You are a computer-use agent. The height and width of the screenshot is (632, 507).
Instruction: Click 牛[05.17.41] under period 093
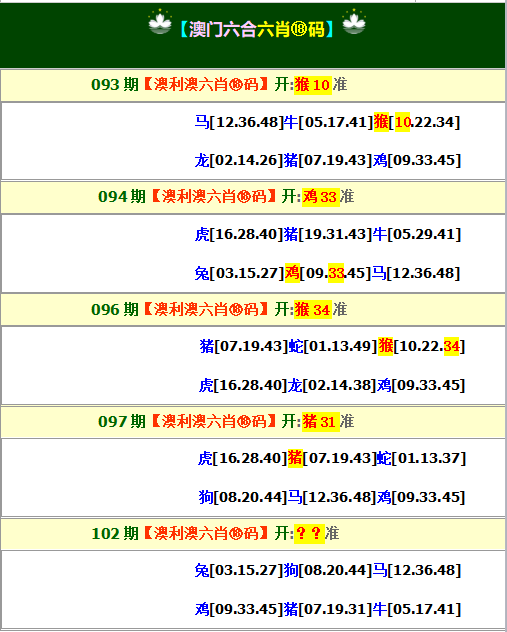(328, 122)
